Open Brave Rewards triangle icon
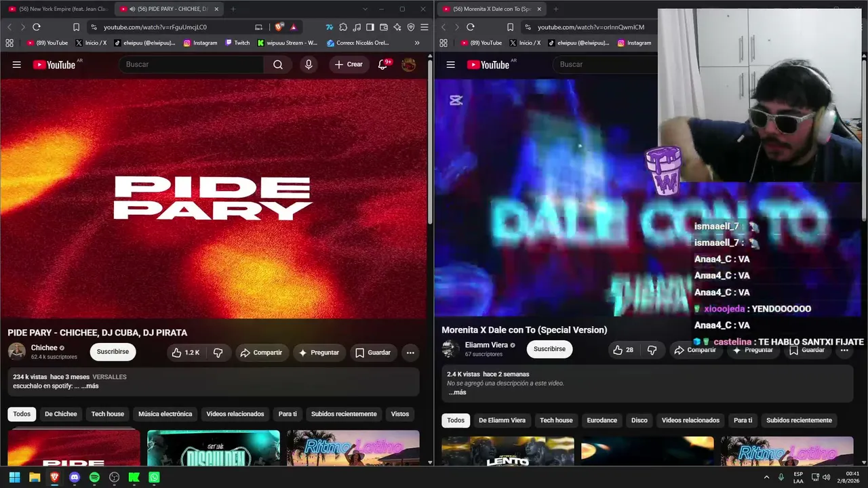The width and height of the screenshot is (868, 488). [x=294, y=27]
